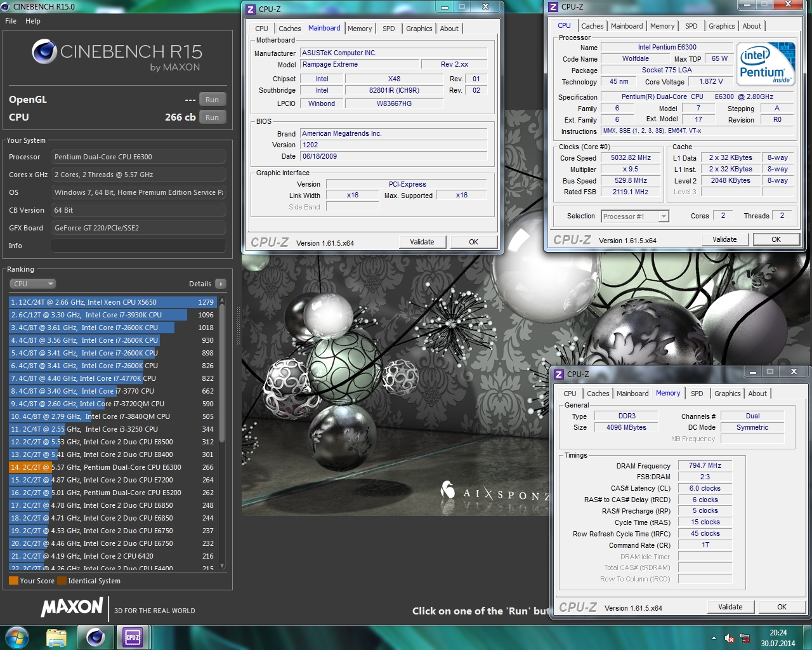Click the CAS# Latency value 6.0 clocks

click(705, 488)
